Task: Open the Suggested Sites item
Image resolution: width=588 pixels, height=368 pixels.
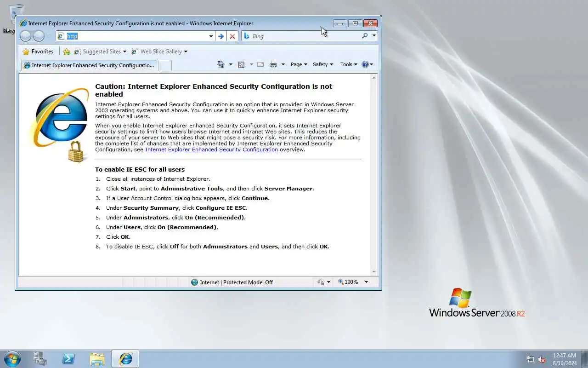Action: [x=100, y=52]
